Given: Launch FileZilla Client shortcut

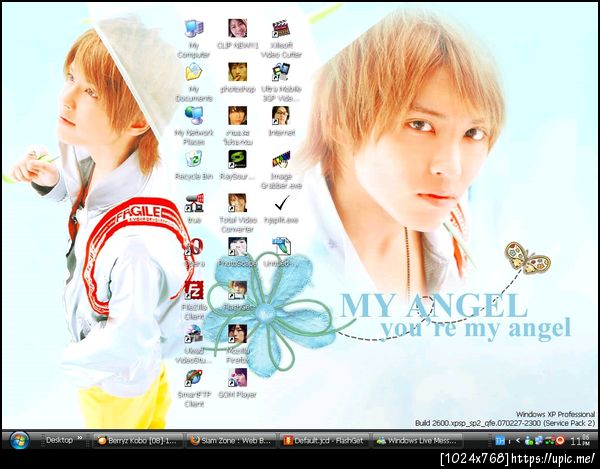Looking at the screenshot, I should pos(194,290).
